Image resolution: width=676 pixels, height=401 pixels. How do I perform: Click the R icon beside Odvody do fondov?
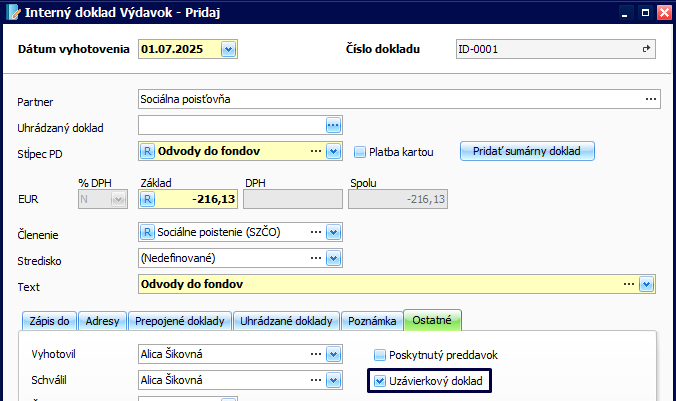148,151
